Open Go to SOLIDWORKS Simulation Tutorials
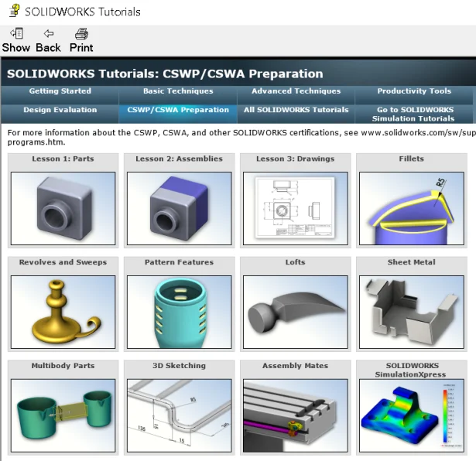476x461 pixels. [414, 114]
